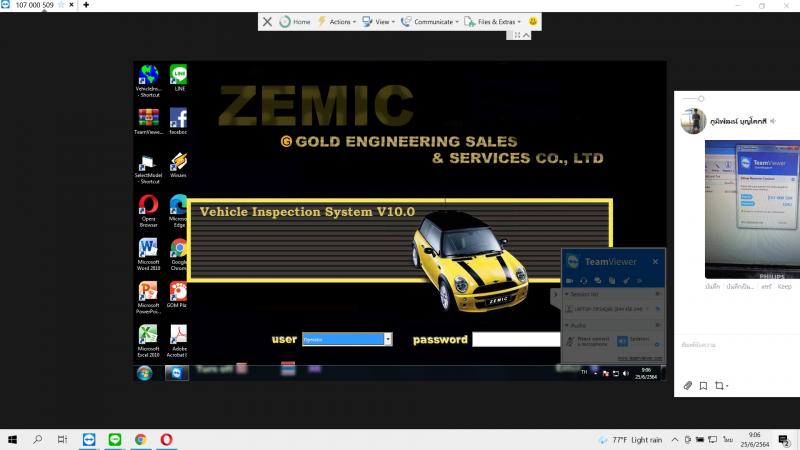Switch to Chrome on taskbar
Viewport: 800px width, 450px height.
[x=141, y=439]
